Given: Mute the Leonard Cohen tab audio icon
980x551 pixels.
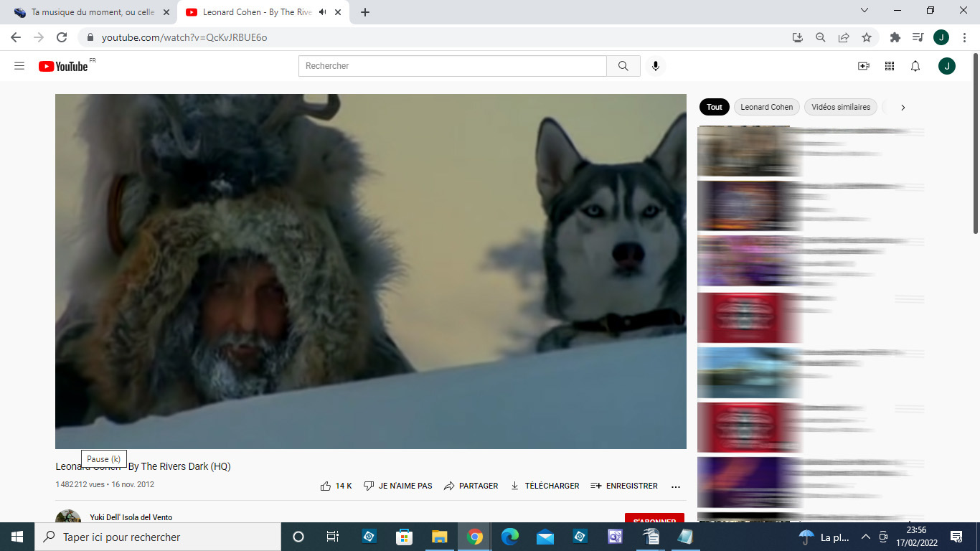Looking at the screenshot, I should (323, 12).
